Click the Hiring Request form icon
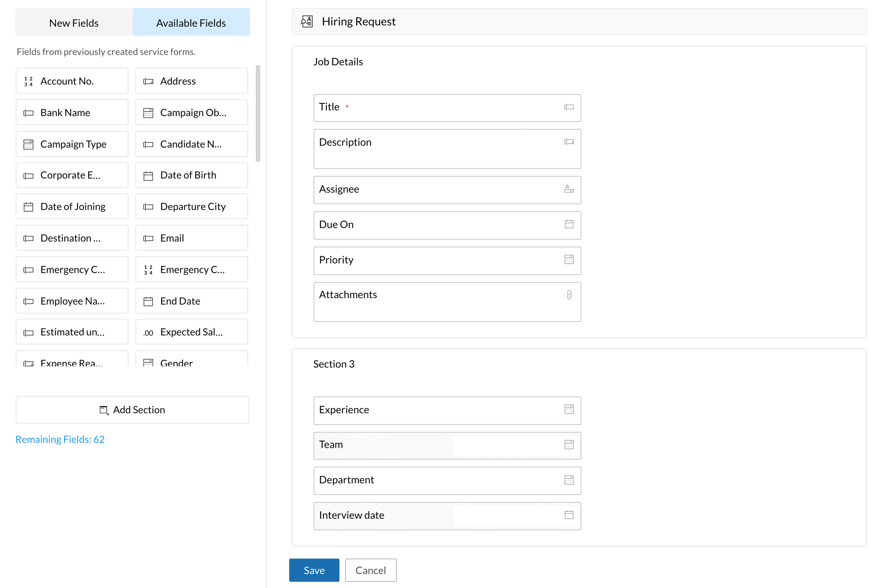 click(306, 22)
